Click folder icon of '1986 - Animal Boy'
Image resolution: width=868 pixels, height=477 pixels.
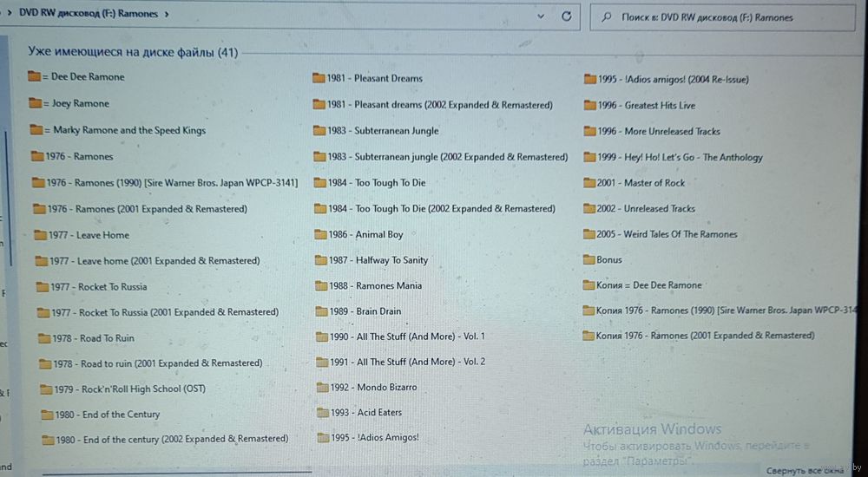321,235
